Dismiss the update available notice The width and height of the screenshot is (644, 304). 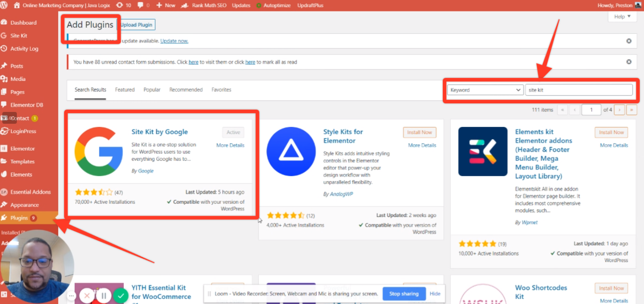[629, 41]
